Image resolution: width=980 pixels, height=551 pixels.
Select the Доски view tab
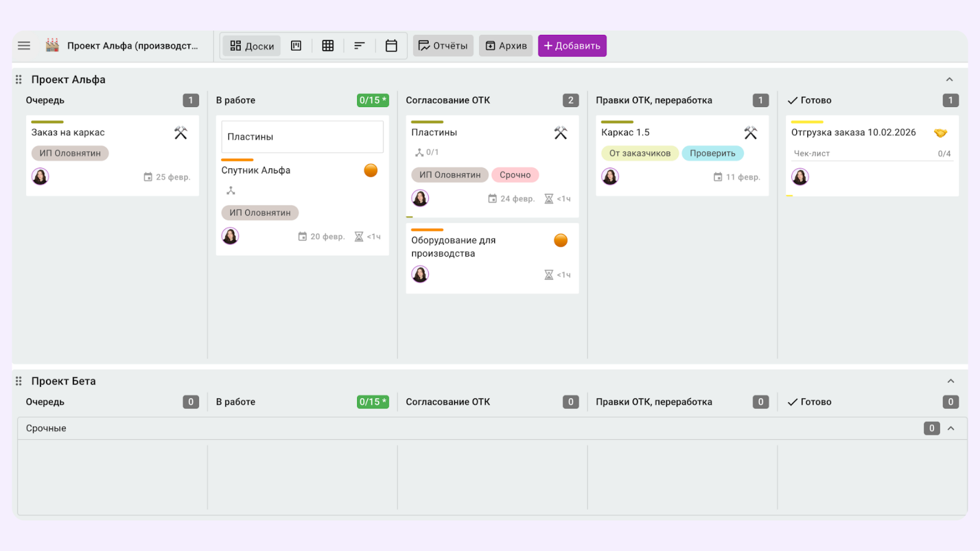click(x=252, y=46)
